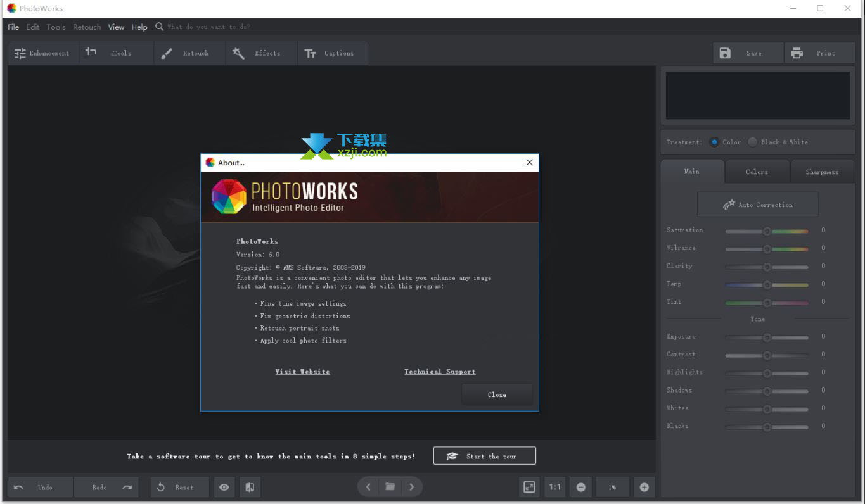The width and height of the screenshot is (865, 504).
Task: Click the PhotoWorks logo in About dialog
Action: point(229,196)
